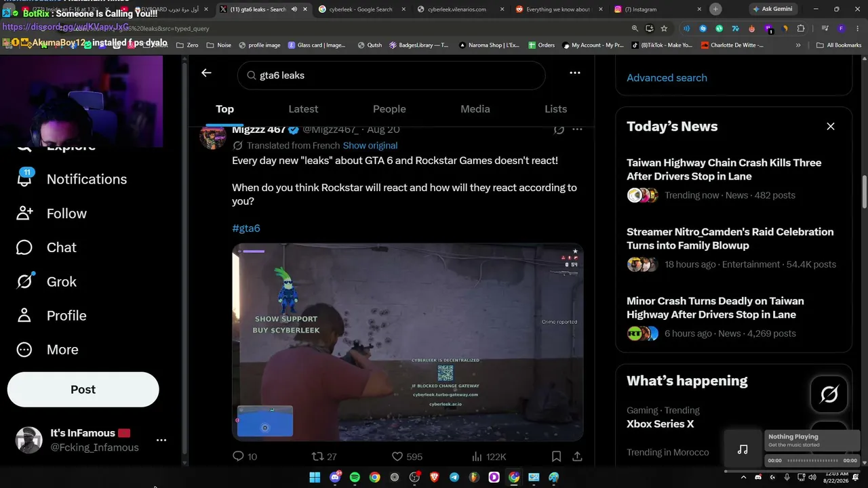Viewport: 868px width, 488px height.
Task: Open Grok action on Migzz 467 post
Action: tap(559, 129)
